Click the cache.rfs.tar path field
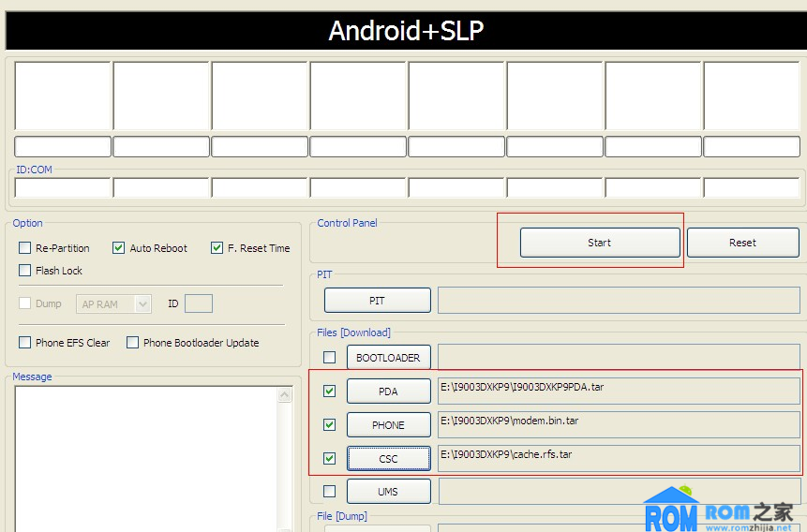Image resolution: width=807 pixels, height=532 pixels. pos(619,458)
